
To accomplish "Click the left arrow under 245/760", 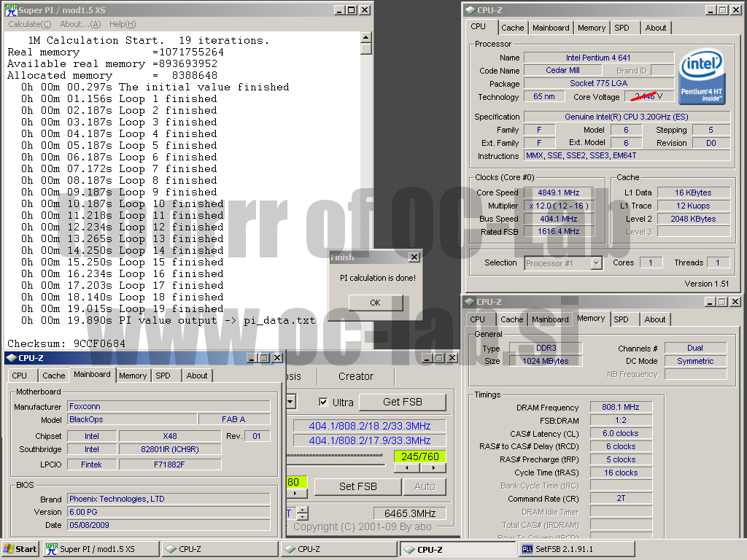I will tap(407, 468).
